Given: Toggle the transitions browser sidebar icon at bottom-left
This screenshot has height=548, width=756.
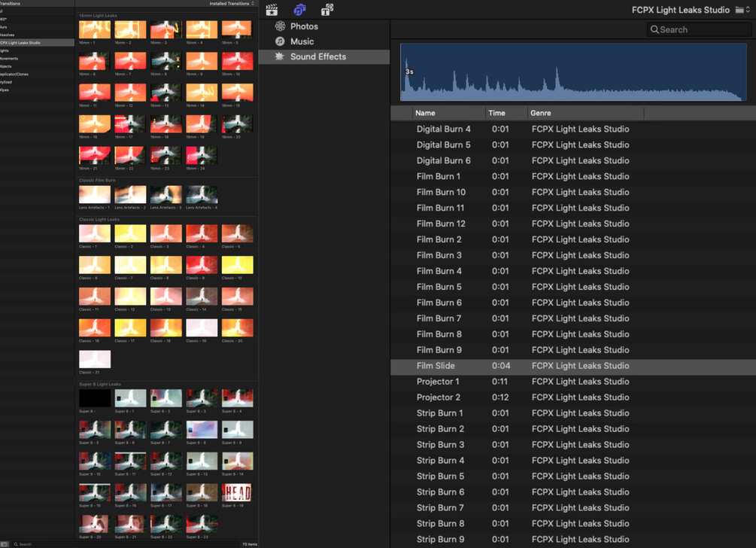Looking at the screenshot, I should click(5, 543).
